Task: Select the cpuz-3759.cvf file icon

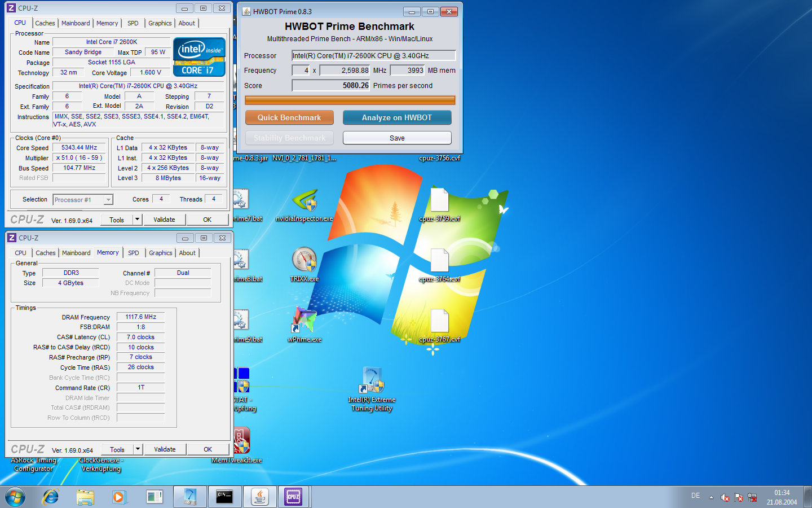Action: tap(440, 204)
